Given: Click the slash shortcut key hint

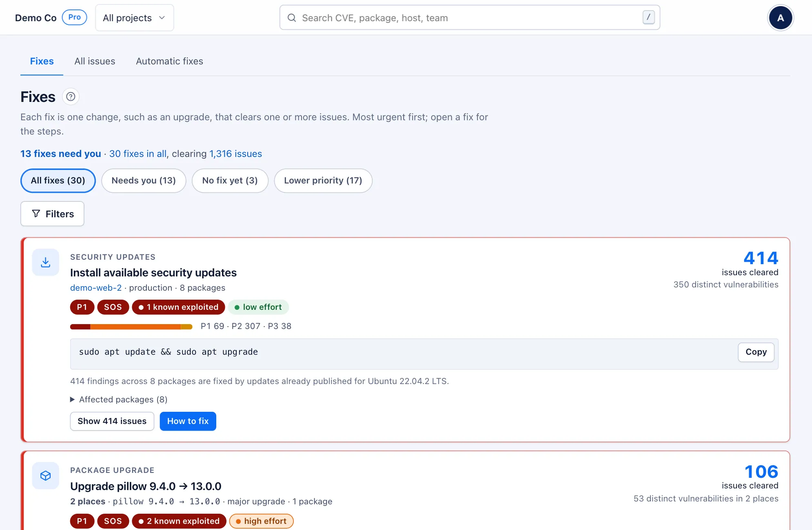Looking at the screenshot, I should coord(648,17).
